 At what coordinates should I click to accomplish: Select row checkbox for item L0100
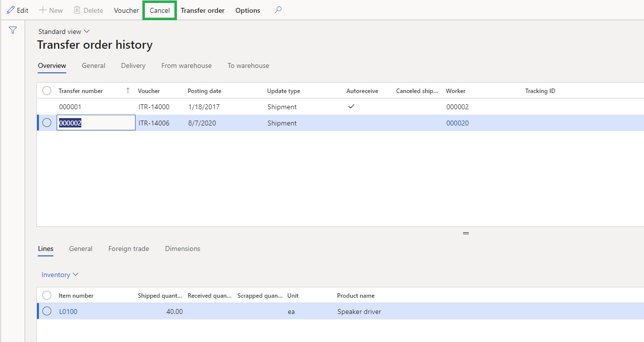coord(47,311)
